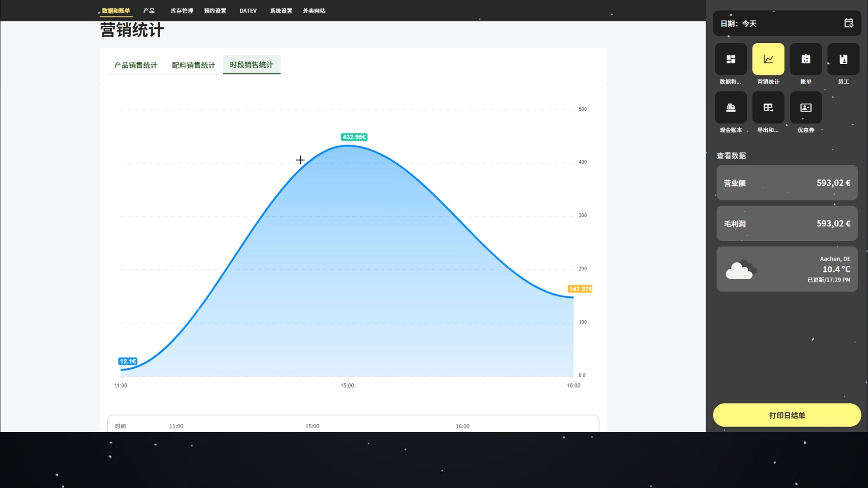Open the 库存管理 menu
Screen dimensions: 868x488
(x=182, y=11)
